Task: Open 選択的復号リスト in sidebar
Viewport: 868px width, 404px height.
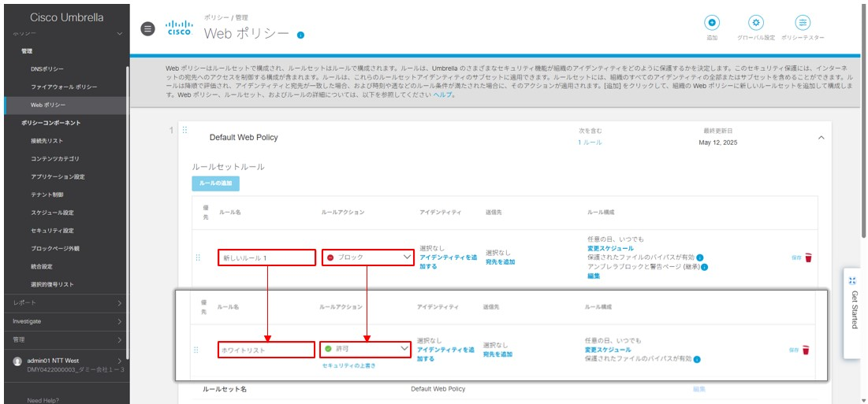Action: (x=52, y=284)
